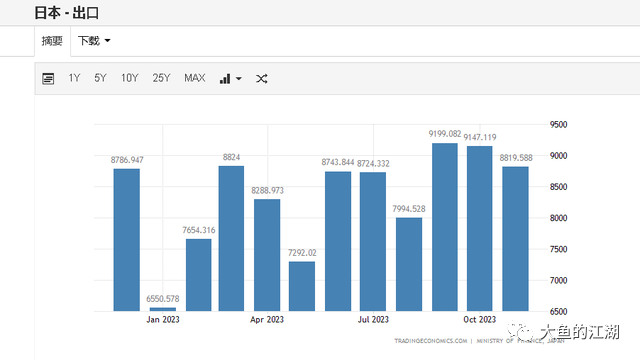Click the 8819.588 last bar
The width and height of the screenshot is (640, 360).
click(x=516, y=239)
